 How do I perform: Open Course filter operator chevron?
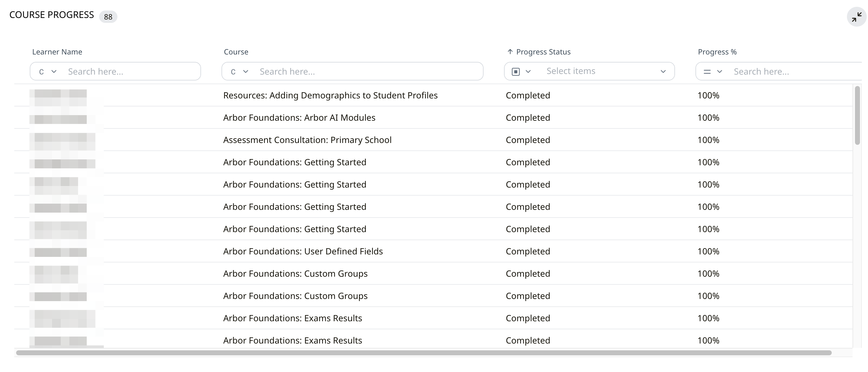pyautogui.click(x=246, y=71)
